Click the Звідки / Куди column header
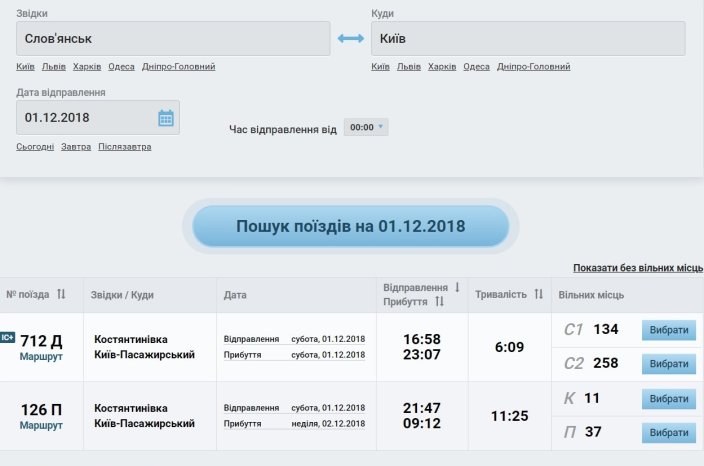 tap(122, 295)
